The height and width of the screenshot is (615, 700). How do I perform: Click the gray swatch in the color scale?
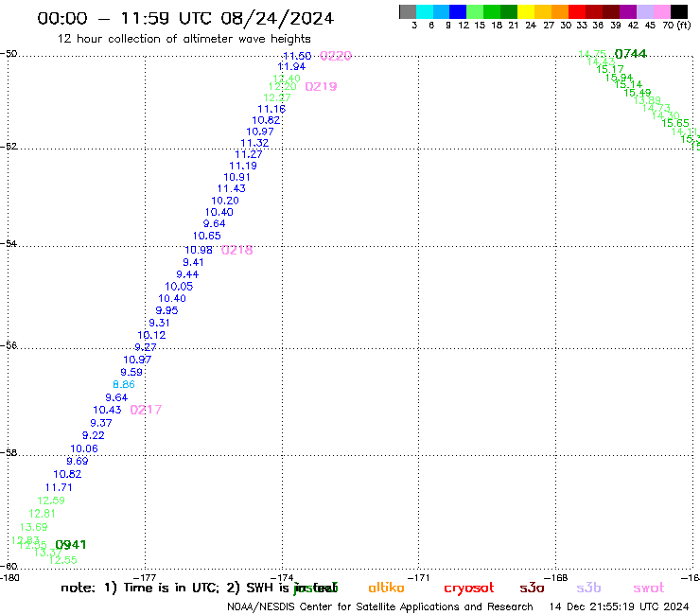[408, 11]
